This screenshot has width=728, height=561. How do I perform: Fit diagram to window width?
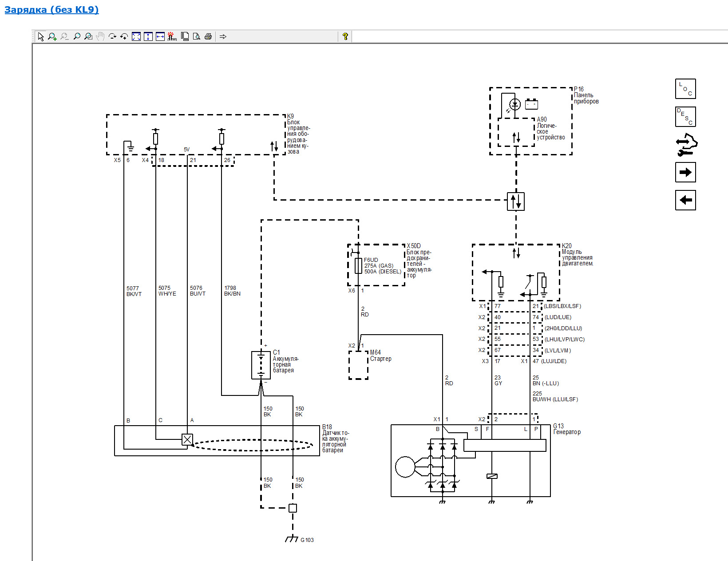(160, 36)
